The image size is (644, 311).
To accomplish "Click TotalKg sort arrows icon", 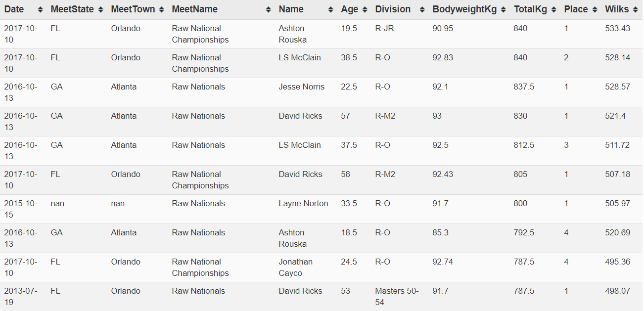I will click(x=554, y=9).
